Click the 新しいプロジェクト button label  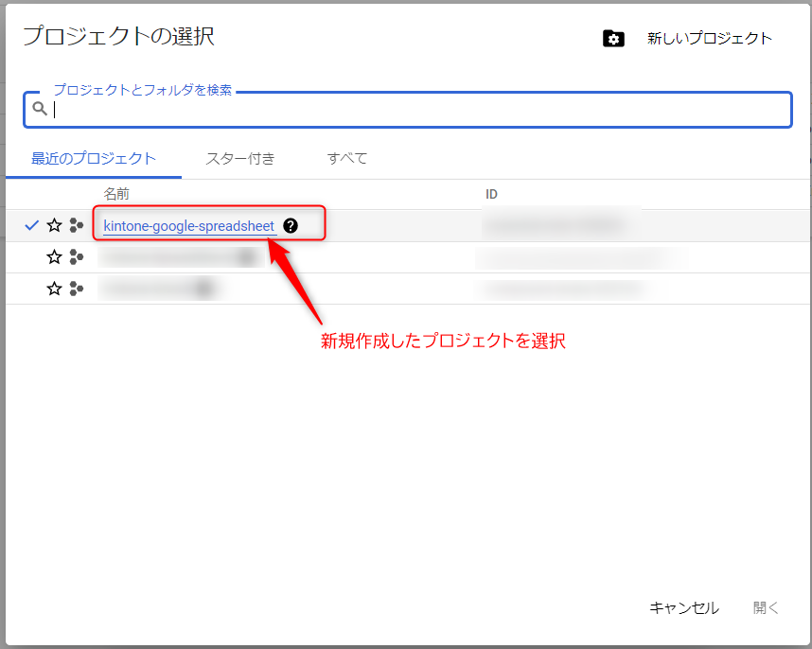[710, 39]
